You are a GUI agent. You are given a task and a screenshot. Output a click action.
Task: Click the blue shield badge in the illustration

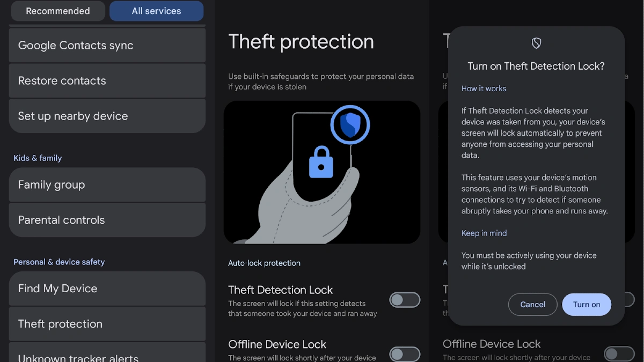350,124
